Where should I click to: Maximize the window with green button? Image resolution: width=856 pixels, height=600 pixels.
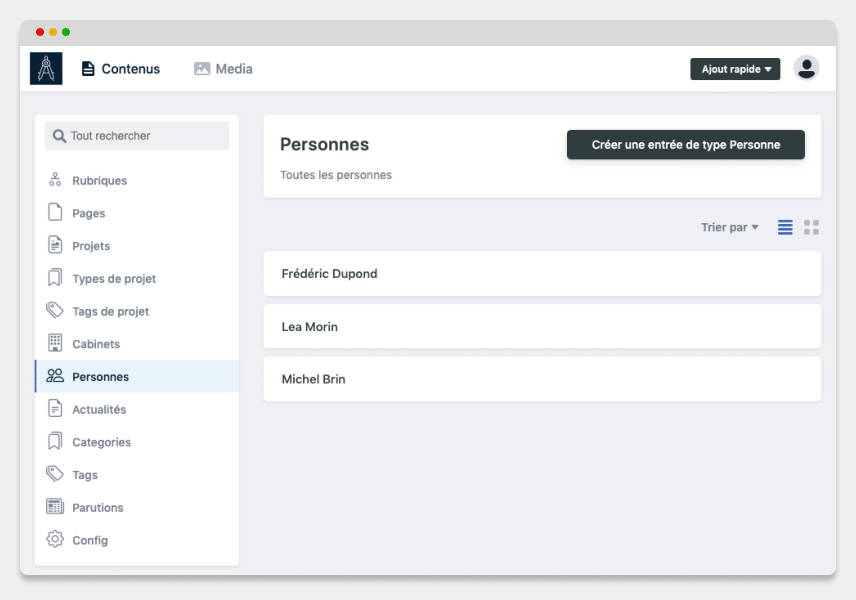point(66,32)
